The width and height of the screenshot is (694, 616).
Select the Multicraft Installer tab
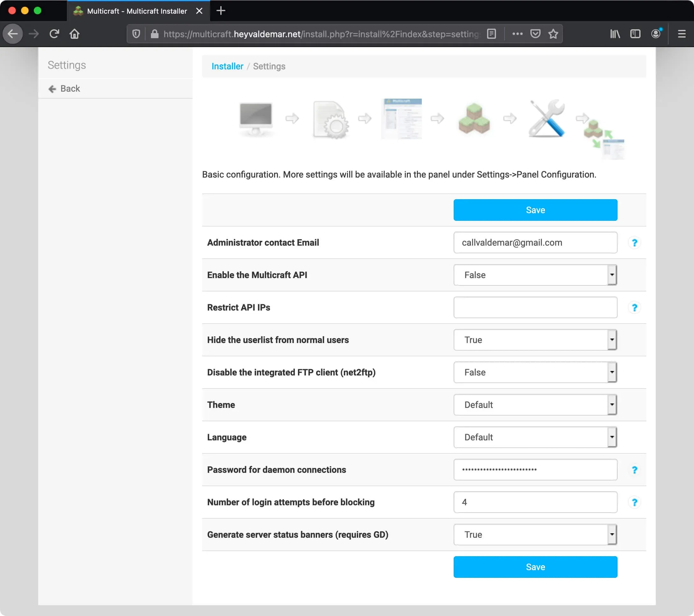(138, 11)
